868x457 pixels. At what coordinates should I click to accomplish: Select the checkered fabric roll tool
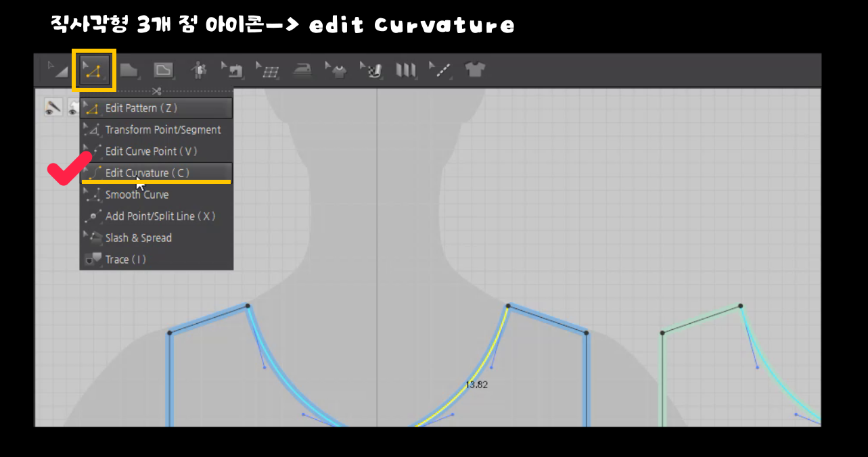point(371,70)
